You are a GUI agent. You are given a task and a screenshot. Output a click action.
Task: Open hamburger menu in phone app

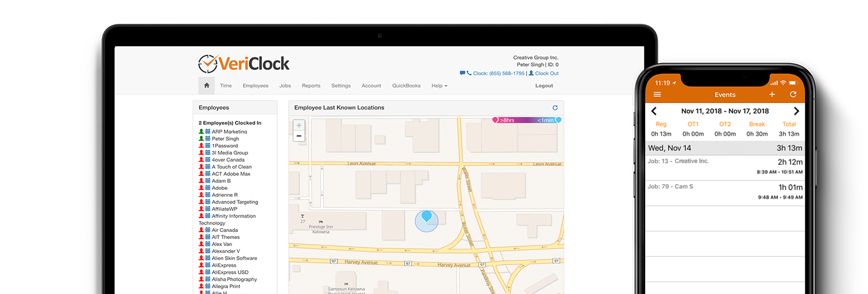657,94
